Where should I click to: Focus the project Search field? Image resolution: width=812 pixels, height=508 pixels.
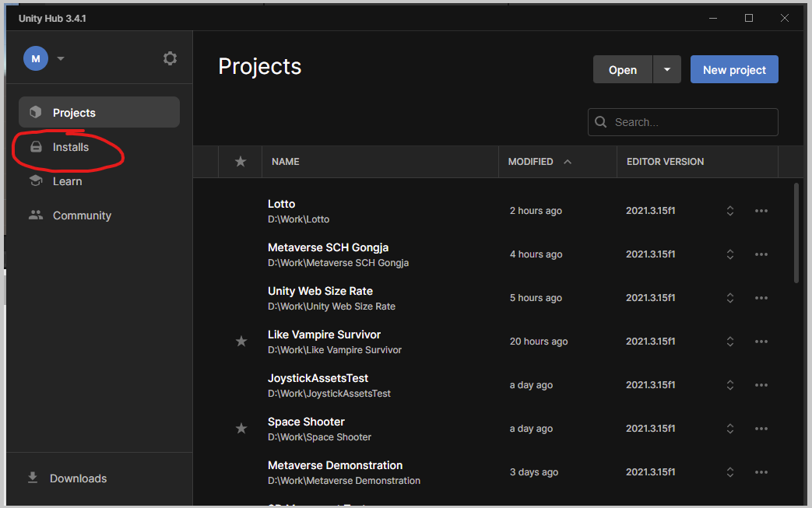(683, 122)
